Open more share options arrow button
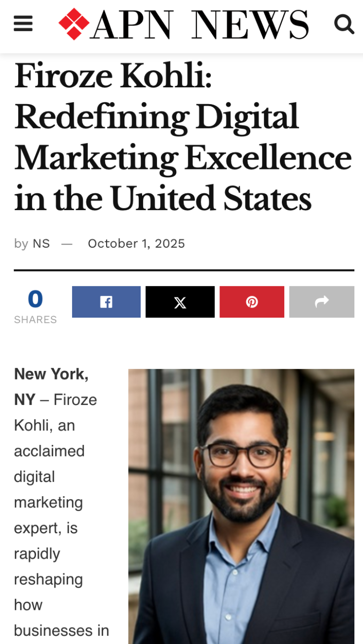363x644 pixels. 322,302
